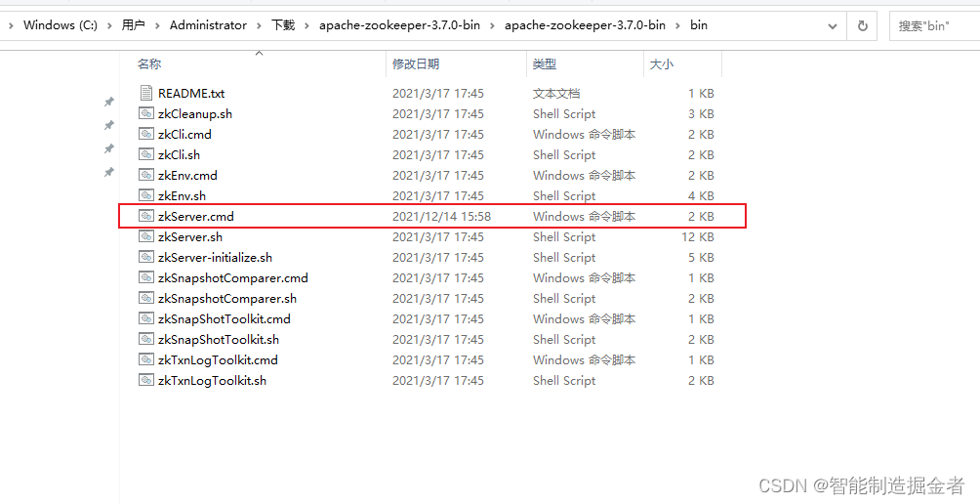
Task: Click the 12 KB size of zkServer.sh
Action: [x=698, y=237]
